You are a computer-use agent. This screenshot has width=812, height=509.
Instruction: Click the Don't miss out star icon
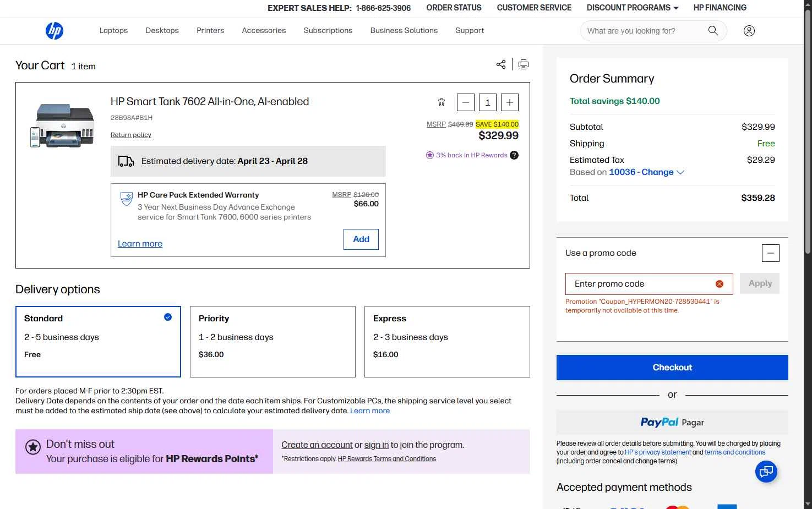tap(33, 447)
